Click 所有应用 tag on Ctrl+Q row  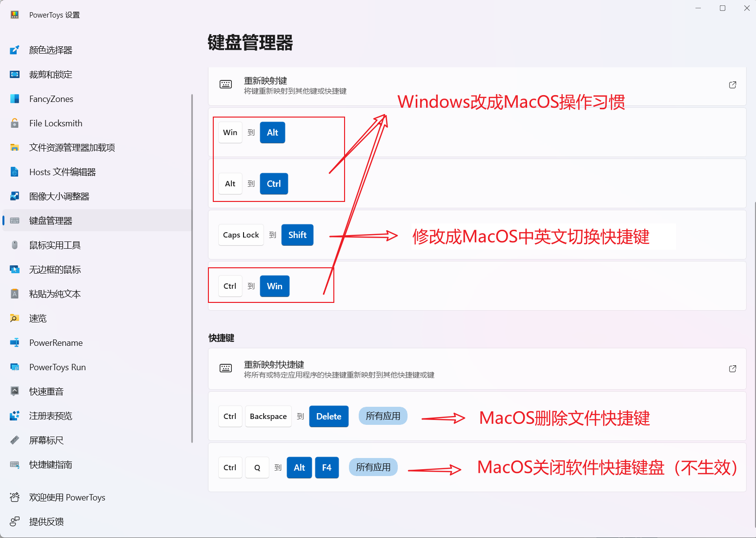(373, 467)
